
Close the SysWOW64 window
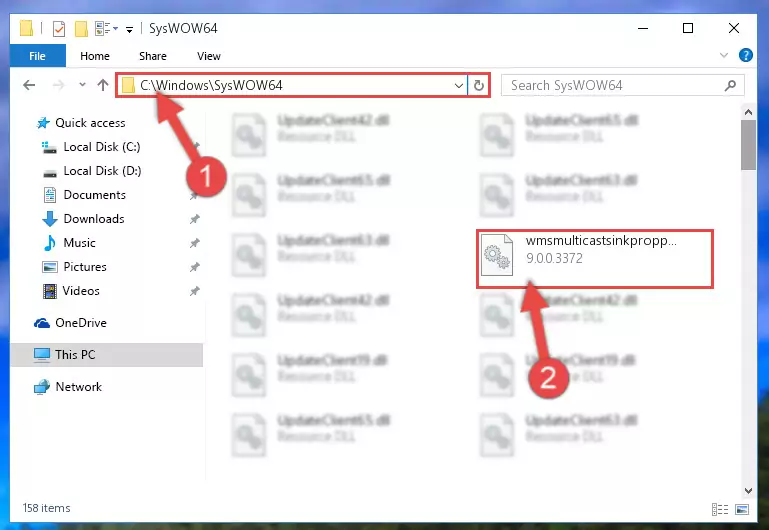pos(734,28)
